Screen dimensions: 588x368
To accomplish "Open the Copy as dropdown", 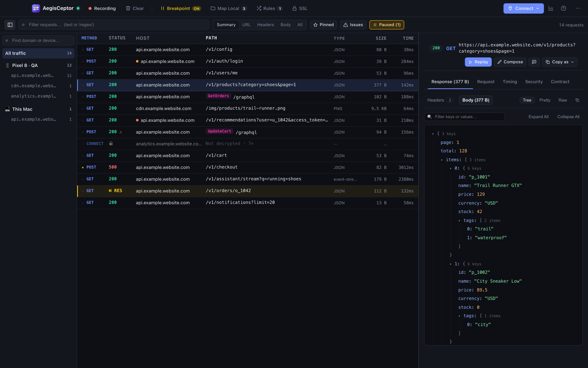I will pos(560,62).
